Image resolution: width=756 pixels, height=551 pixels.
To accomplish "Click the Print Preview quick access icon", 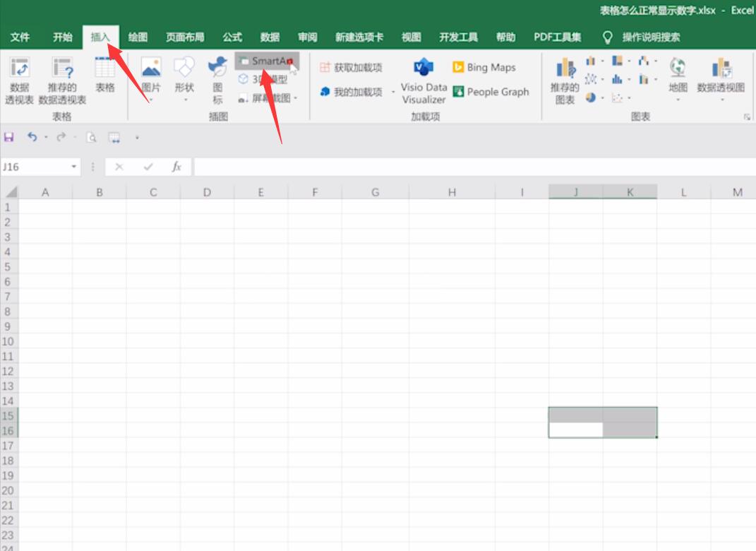I will point(91,138).
